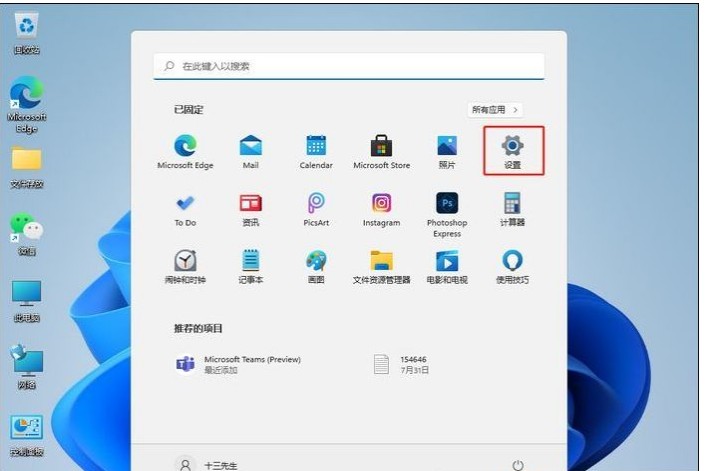Launch the Calendar app
Viewport: 710px width, 471px height.
316,152
